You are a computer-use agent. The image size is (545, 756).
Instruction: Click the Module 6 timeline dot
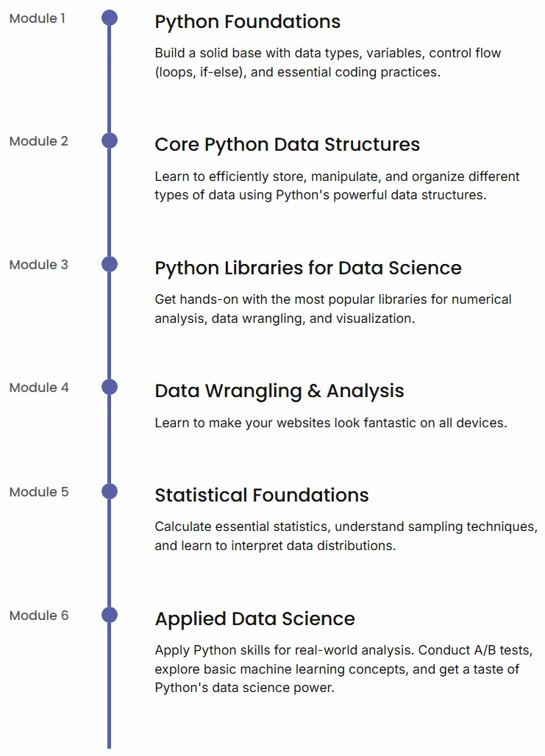(110, 615)
